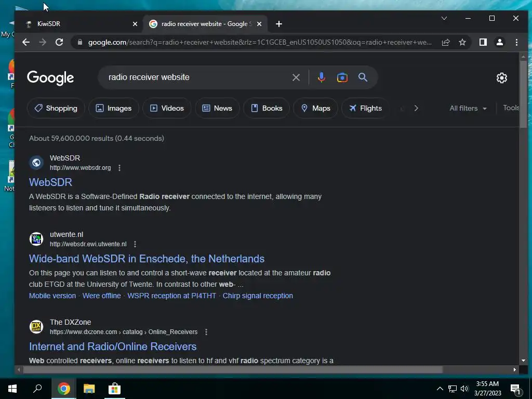Click the address bar URL
This screenshot has width=532, height=399.
260,42
